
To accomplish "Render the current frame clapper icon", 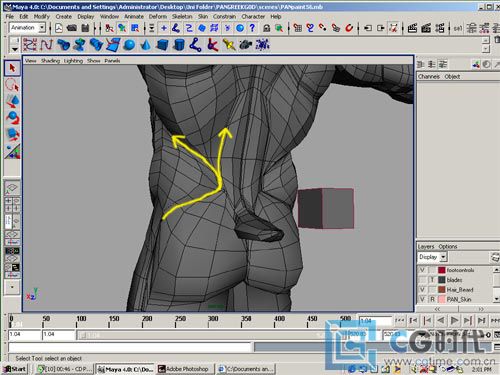I will [412, 28].
